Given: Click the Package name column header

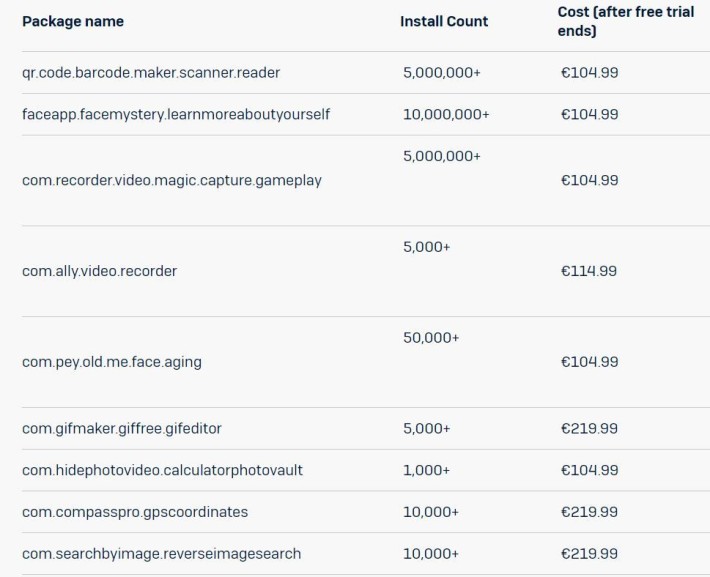Looking at the screenshot, I should pos(73,21).
